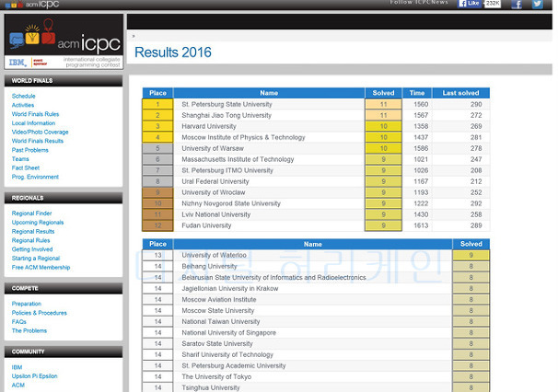The height and width of the screenshot is (392, 558).
Task: Open Regional Finder link
Action: point(31,213)
